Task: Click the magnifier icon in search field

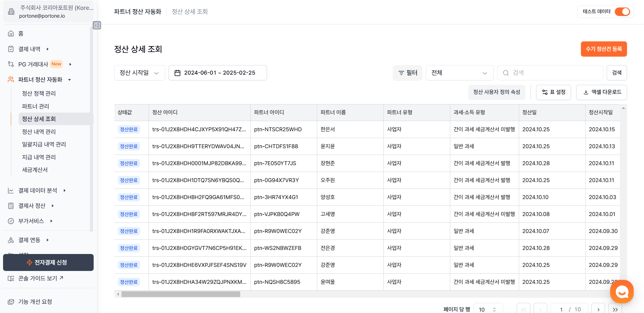Action: click(506, 73)
